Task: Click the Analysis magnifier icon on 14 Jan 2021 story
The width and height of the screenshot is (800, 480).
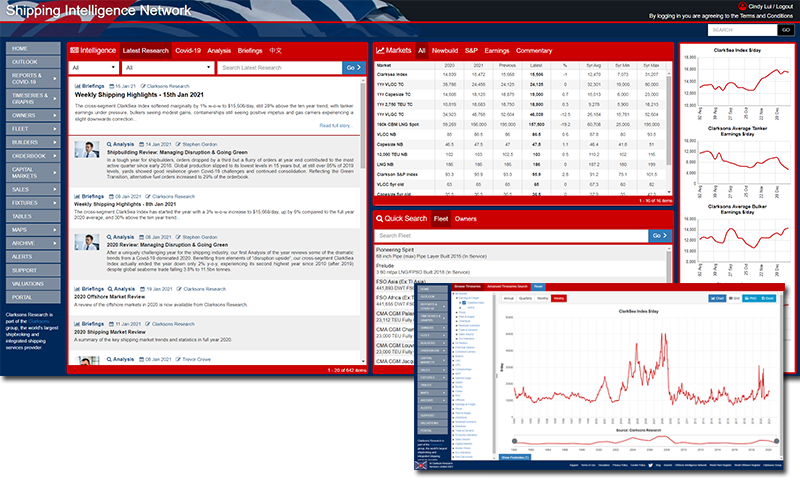Action: [109, 144]
